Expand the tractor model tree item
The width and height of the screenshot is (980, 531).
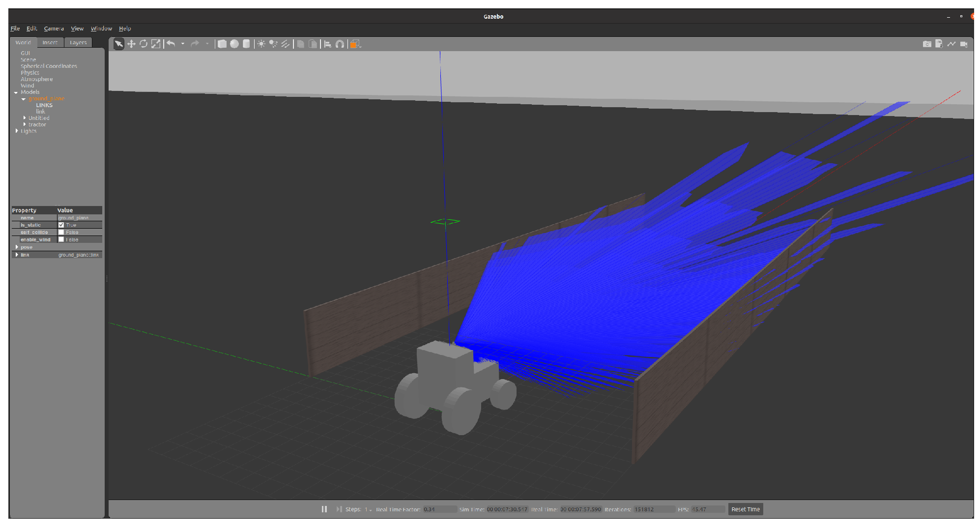pyautogui.click(x=25, y=124)
